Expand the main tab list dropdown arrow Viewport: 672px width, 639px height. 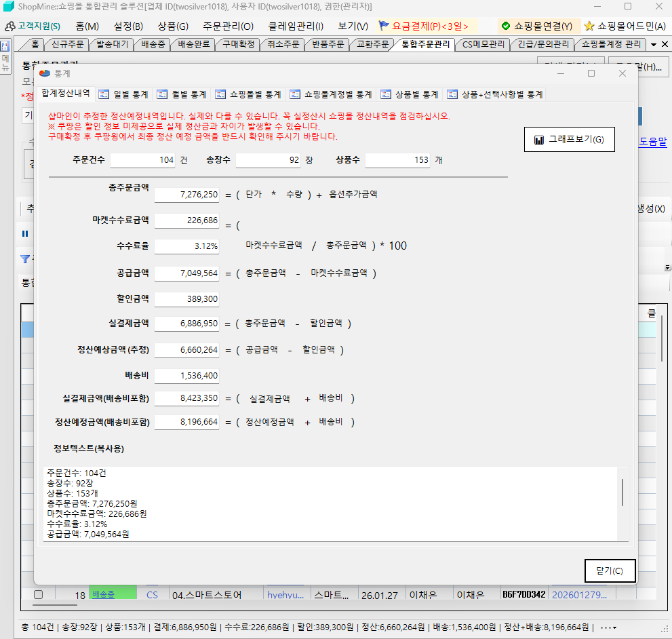click(x=654, y=45)
